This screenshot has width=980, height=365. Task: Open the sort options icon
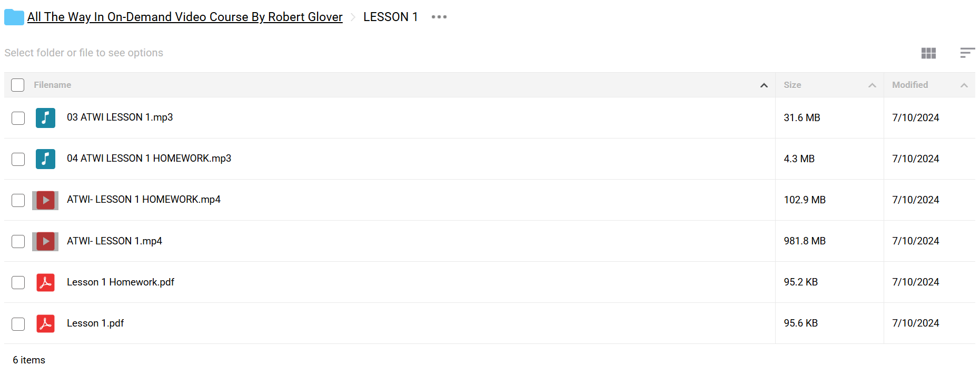click(x=967, y=53)
